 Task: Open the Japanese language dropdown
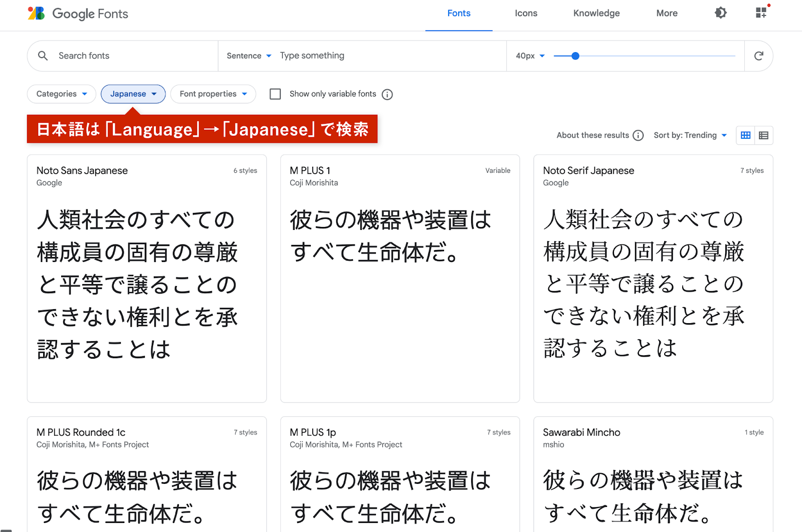coord(133,94)
